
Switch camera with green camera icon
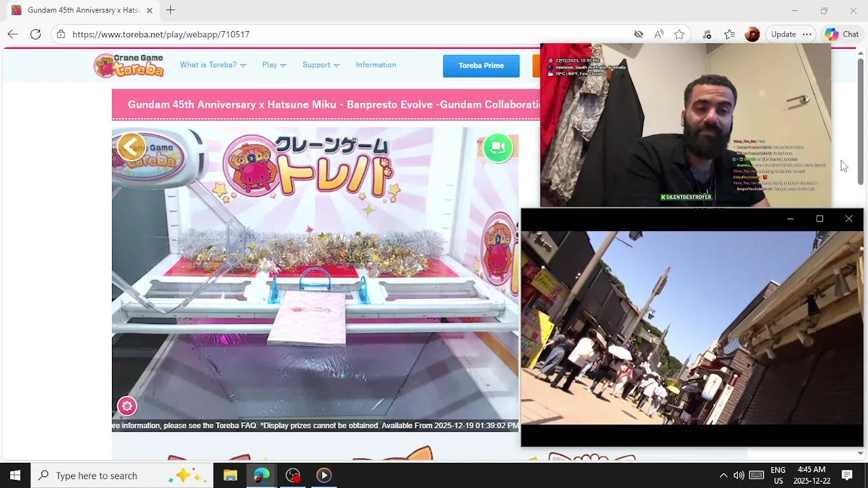point(498,148)
